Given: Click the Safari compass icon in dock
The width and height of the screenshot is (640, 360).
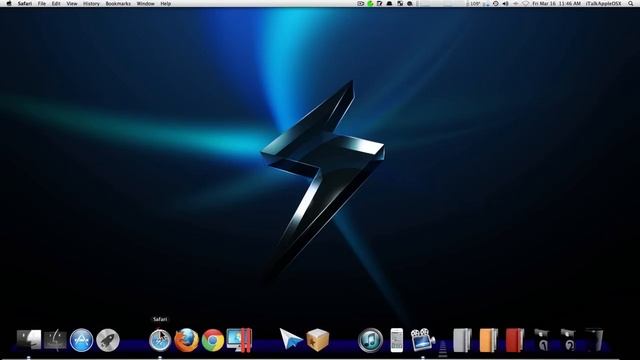Looking at the screenshot, I should coord(160,340).
